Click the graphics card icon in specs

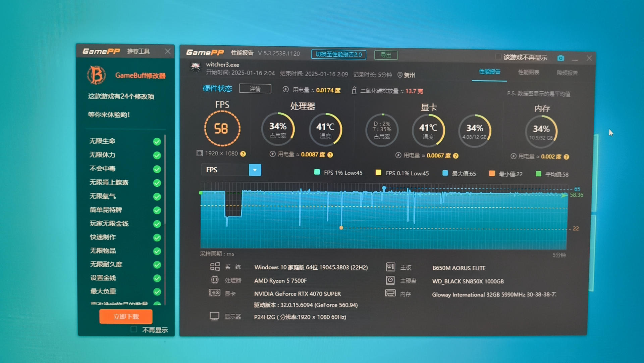(x=214, y=293)
